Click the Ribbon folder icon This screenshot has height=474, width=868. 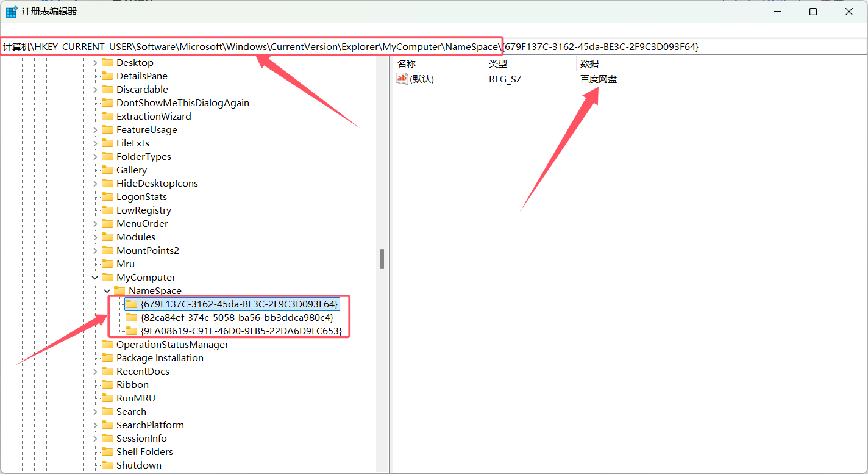[x=107, y=385]
